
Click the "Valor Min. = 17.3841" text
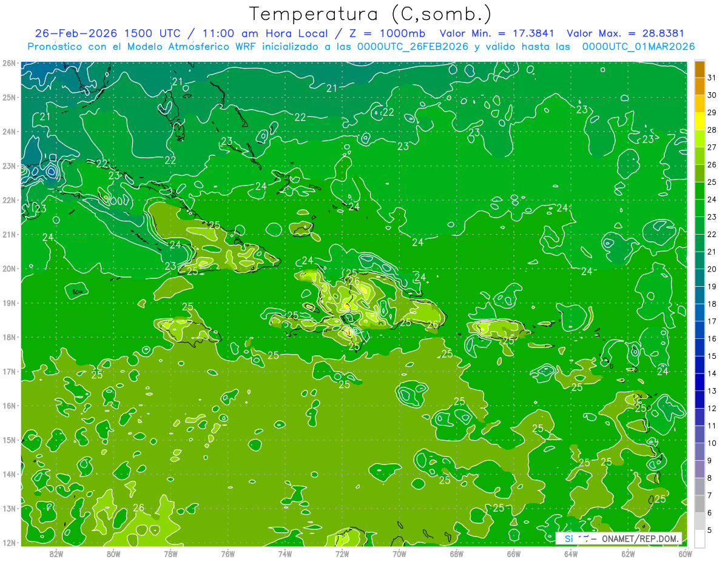[497, 33]
